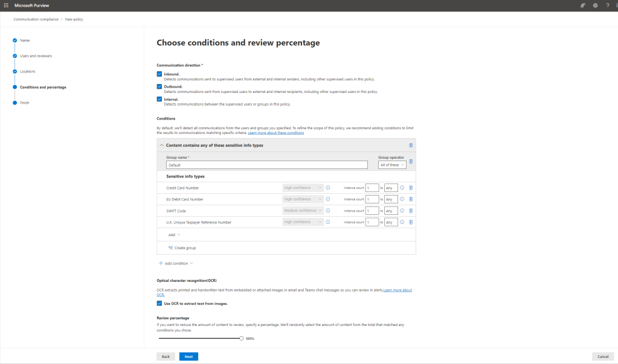Delete the Credit Card Number row
This screenshot has width=618, height=364.
coord(411,188)
